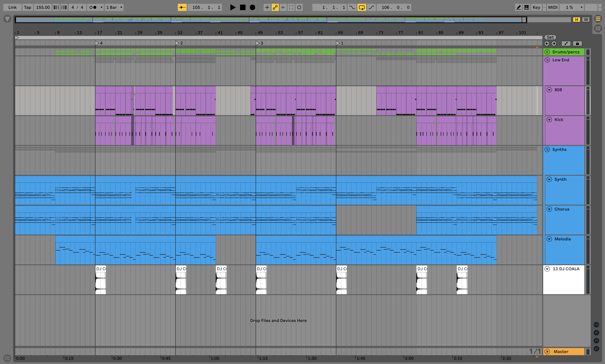Collapse the Melodia track fold button
The image size is (605, 364).
549,239
